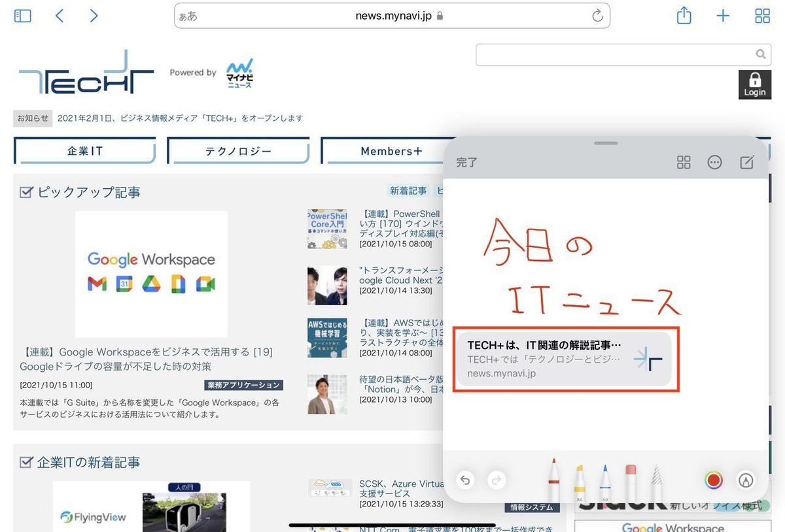This screenshot has width=785, height=532.
Task: Switch to the 新着記事 tab
Action: pos(408,191)
